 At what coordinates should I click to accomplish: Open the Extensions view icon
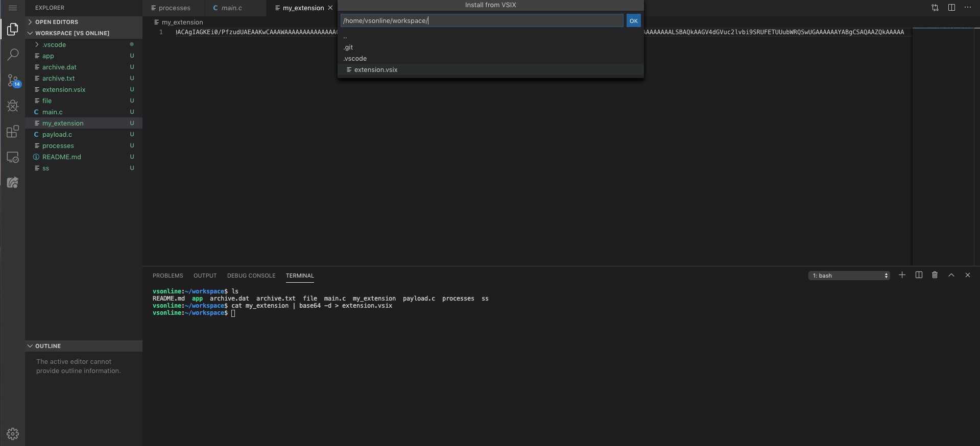coord(13,132)
